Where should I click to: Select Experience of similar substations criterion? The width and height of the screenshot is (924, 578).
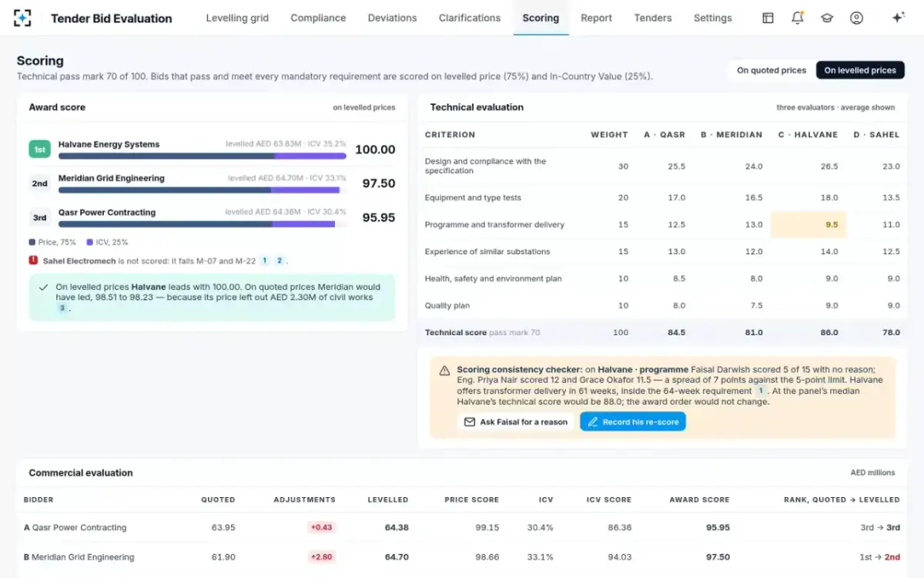click(x=662, y=252)
